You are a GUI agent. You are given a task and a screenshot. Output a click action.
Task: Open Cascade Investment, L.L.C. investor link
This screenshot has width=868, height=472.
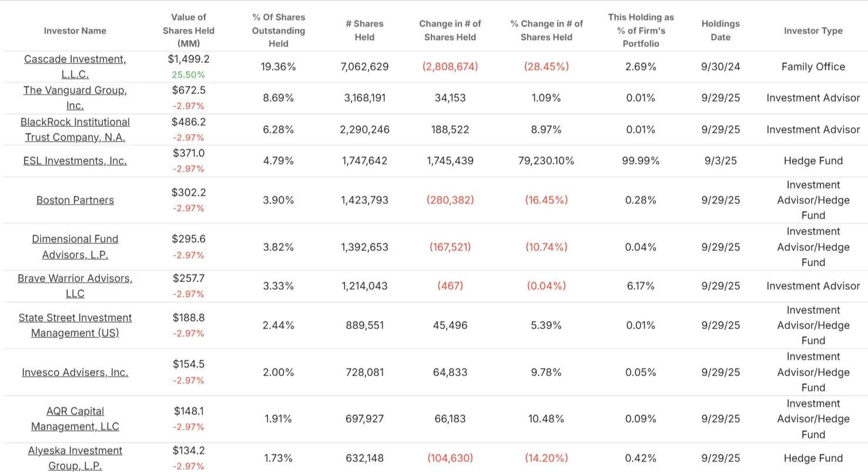(x=75, y=66)
